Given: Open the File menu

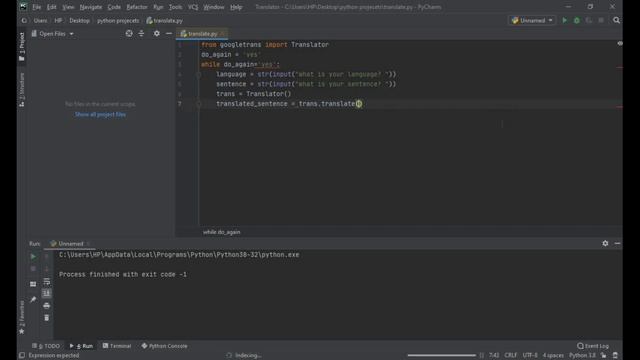Looking at the screenshot, I should pyautogui.click(x=36, y=7).
